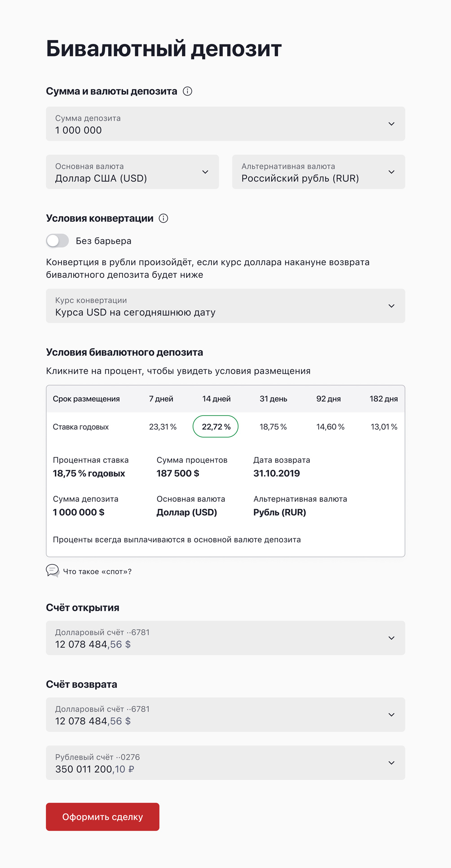451x868 pixels.
Task: Click the «31.10.2019» return date value
Action: coord(277,473)
